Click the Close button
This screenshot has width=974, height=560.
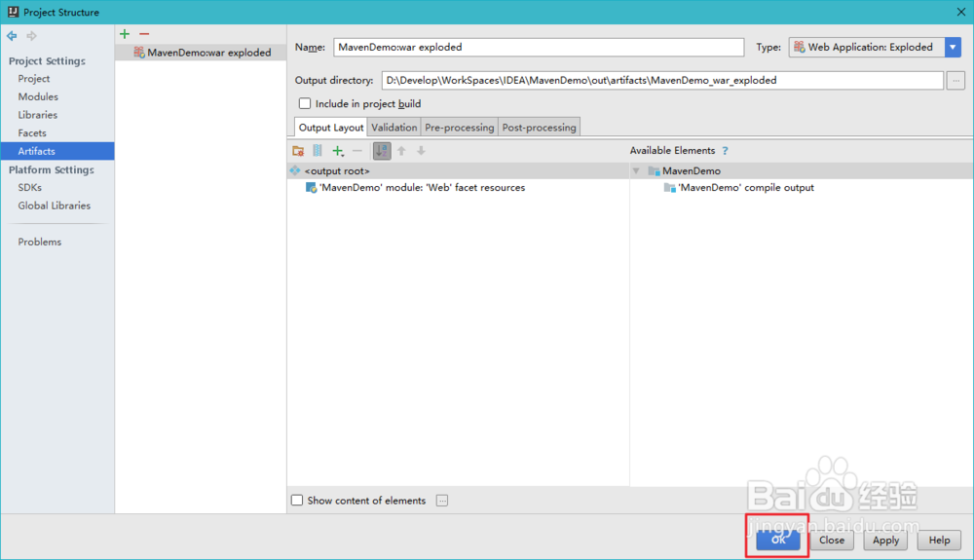coord(832,541)
